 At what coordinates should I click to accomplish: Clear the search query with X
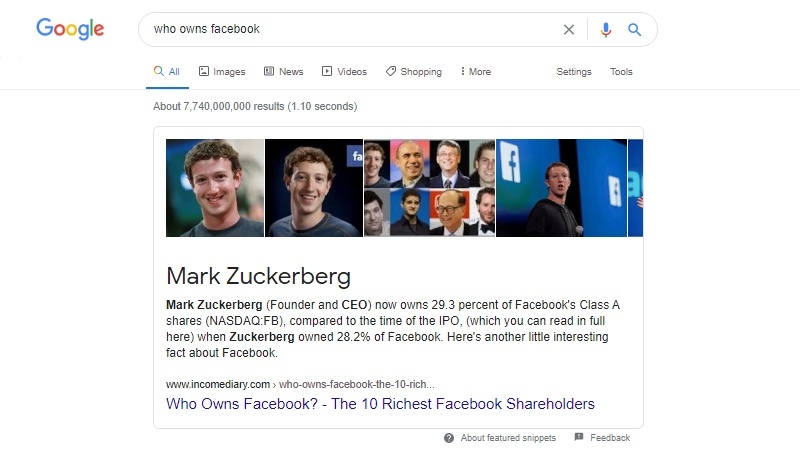569,30
